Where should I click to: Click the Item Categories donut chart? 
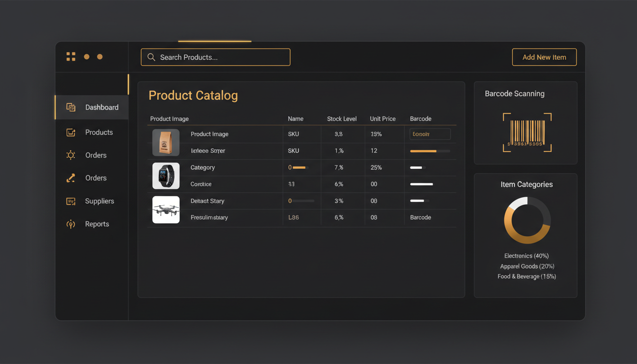pos(527,221)
